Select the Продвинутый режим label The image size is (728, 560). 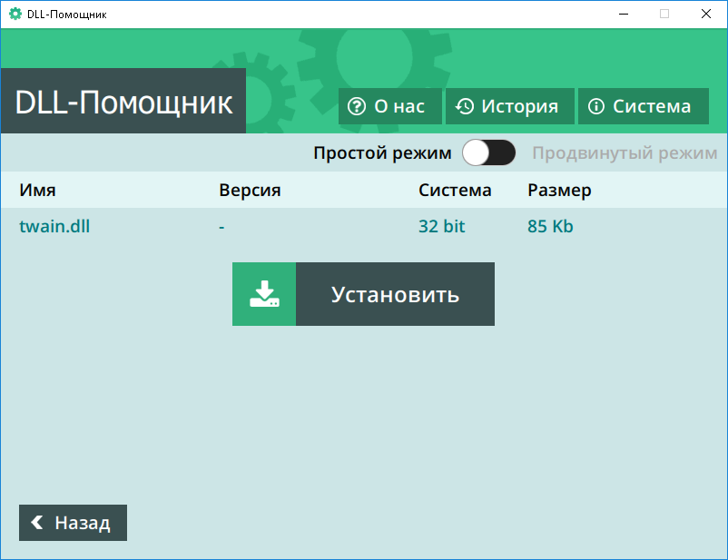625,152
